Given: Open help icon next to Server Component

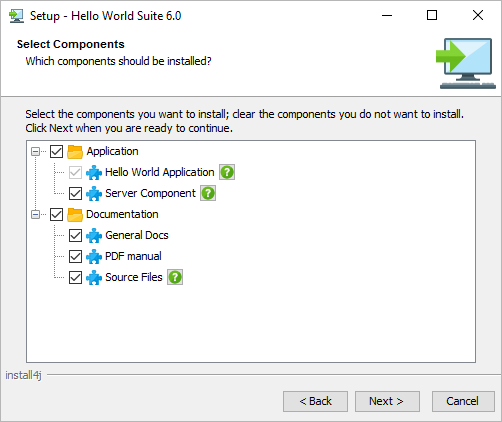Looking at the screenshot, I should point(208,193).
